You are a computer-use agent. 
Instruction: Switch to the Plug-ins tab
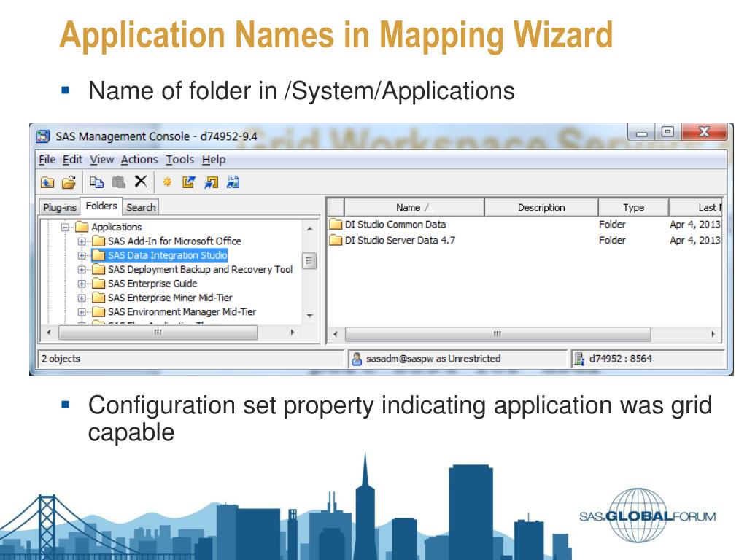[60, 207]
